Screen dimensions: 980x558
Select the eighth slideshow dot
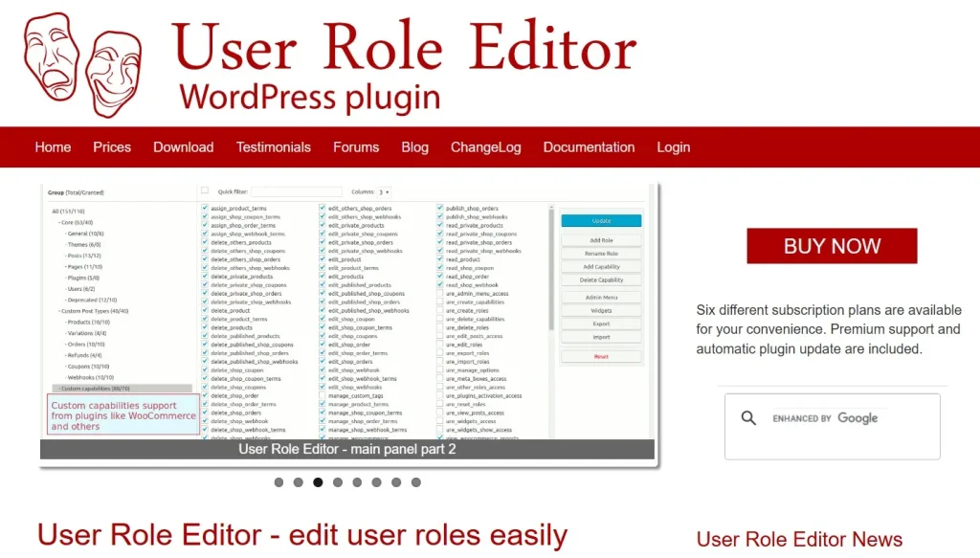tap(416, 482)
